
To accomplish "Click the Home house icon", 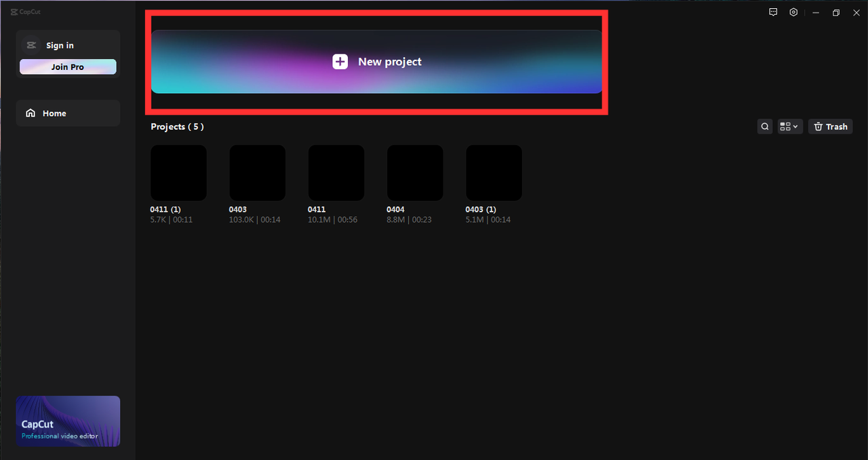I will [x=31, y=113].
